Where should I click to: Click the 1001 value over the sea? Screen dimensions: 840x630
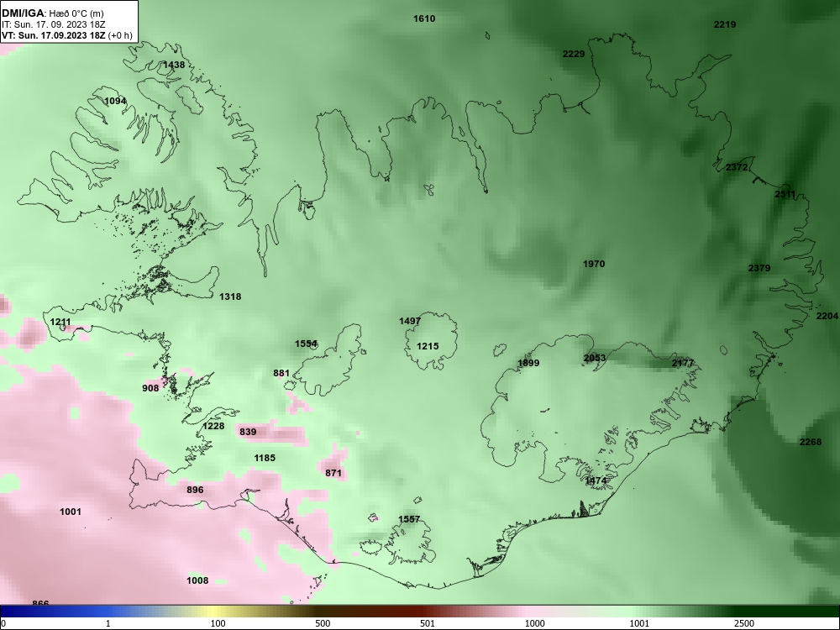pos(71,512)
